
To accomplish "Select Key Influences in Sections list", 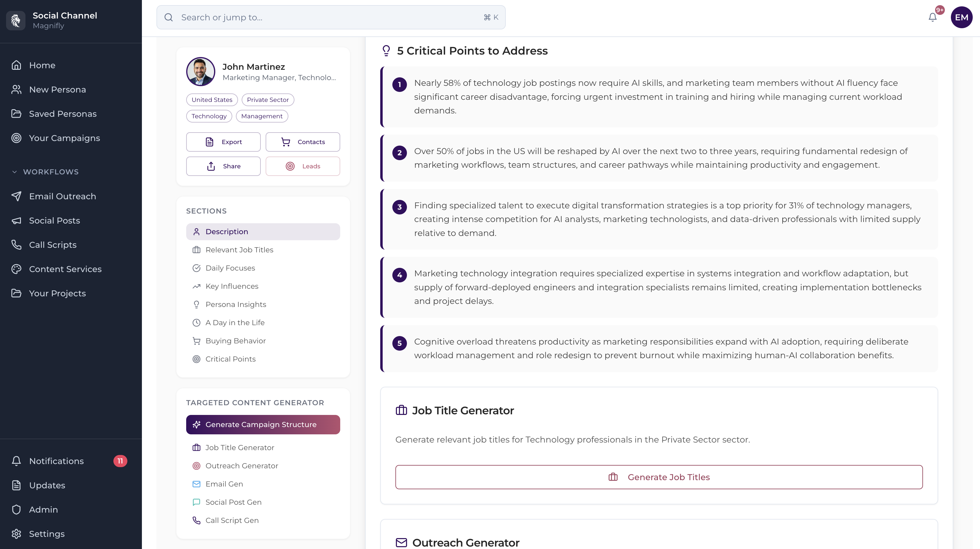I will coord(232,286).
